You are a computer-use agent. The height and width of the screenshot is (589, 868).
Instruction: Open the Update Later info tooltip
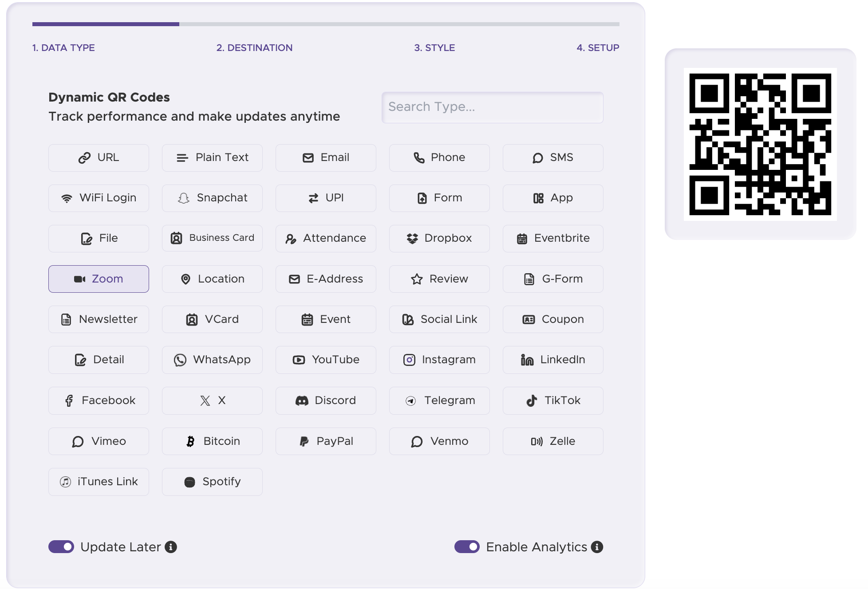(x=170, y=547)
